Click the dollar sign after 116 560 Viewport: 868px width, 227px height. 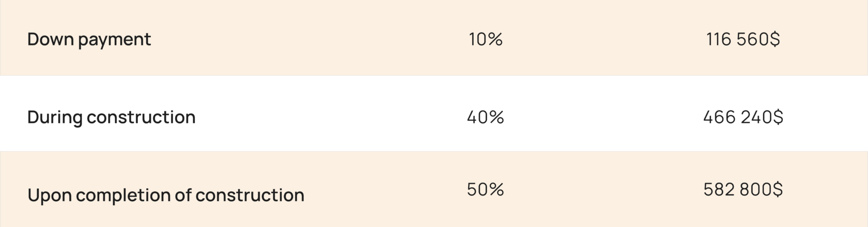click(x=774, y=39)
